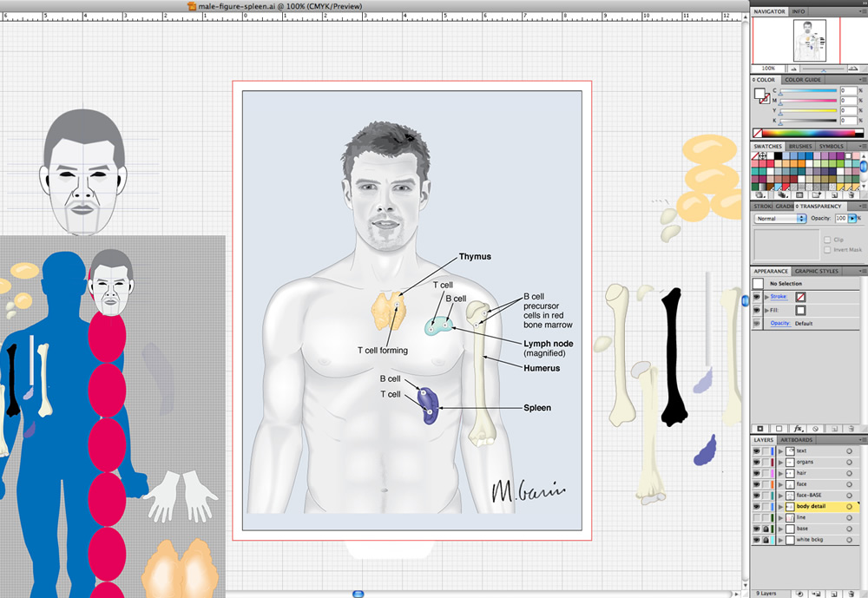Click the None box beside the color spectrum
This screenshot has height=598, width=868.
click(757, 133)
